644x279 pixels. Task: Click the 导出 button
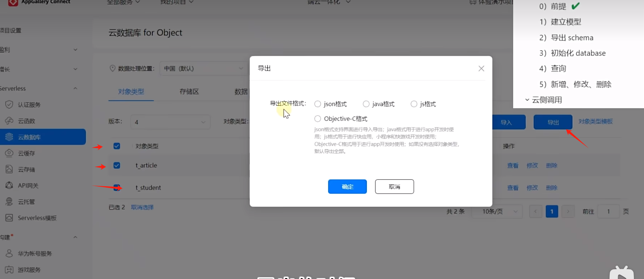[553, 122]
